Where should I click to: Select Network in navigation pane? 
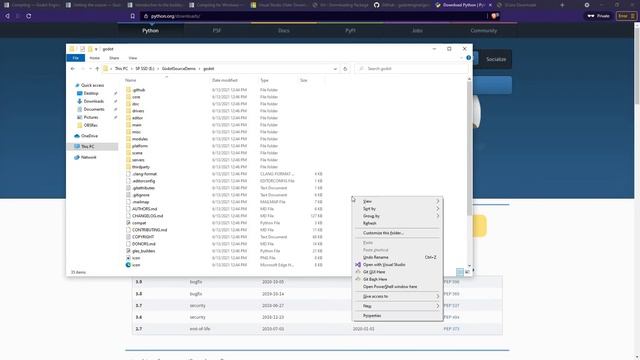88,157
